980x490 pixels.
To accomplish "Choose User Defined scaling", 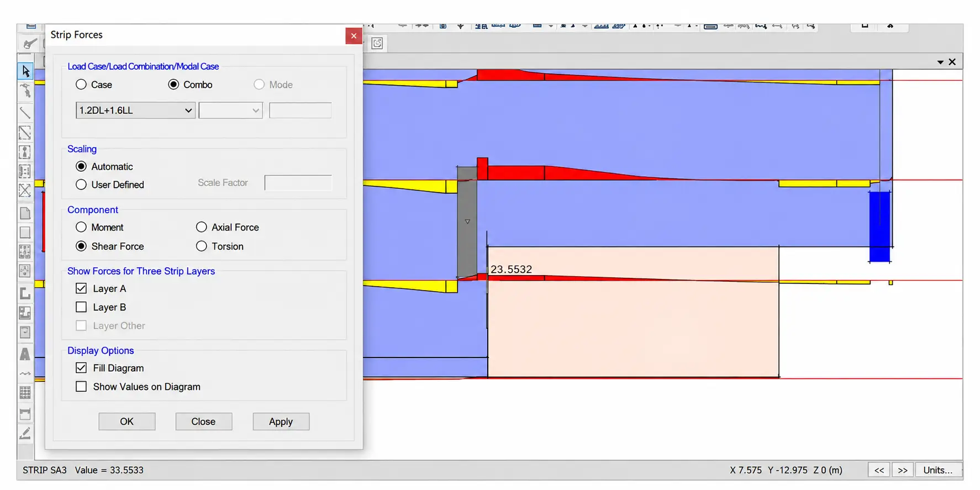I will point(81,185).
